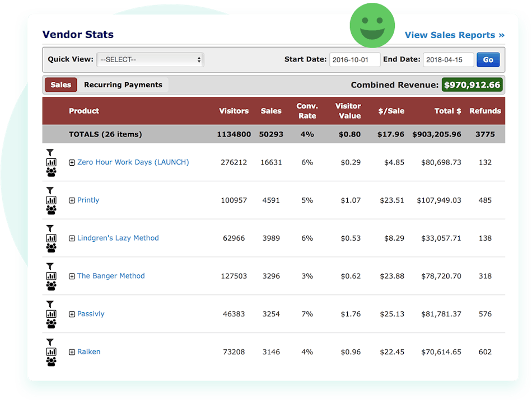Image resolution: width=532 pixels, height=403 pixels.
Task: Click funnel icon beside The Banger Method
Action: point(50,266)
